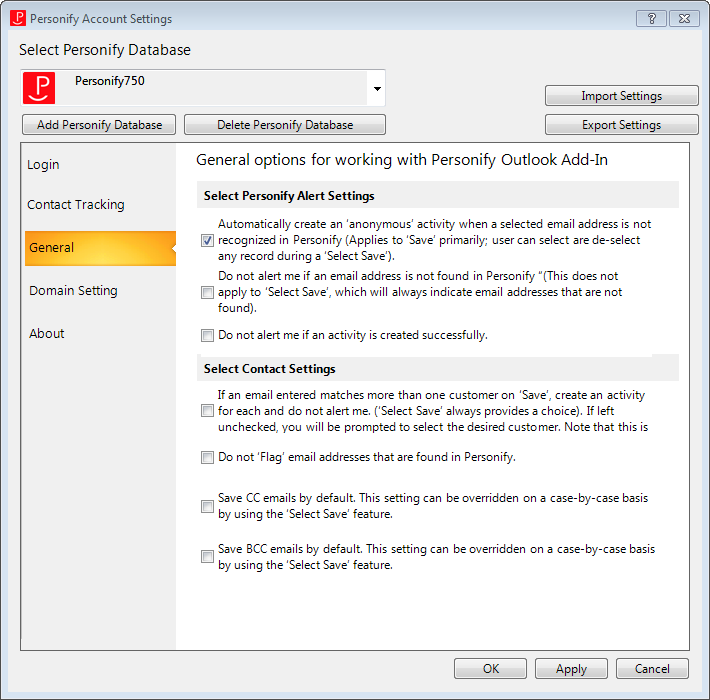Click the 'General options for working with Personify Outlook Add-In' title
710x700 pixels.
(402, 160)
